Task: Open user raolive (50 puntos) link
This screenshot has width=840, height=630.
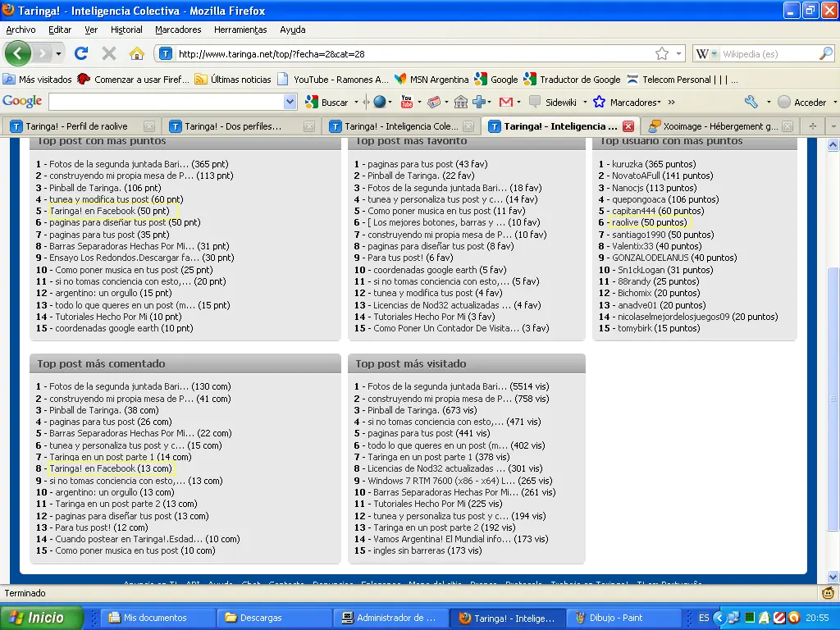Action: (x=650, y=222)
